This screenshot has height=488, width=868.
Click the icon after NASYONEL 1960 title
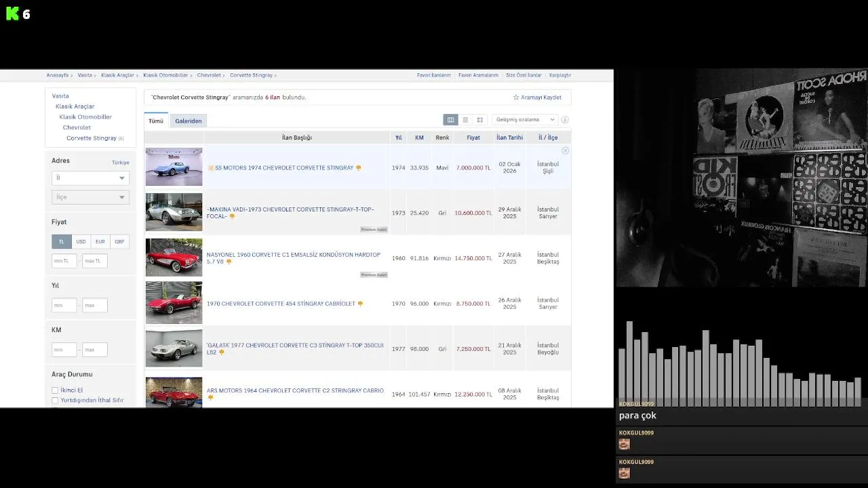point(229,262)
